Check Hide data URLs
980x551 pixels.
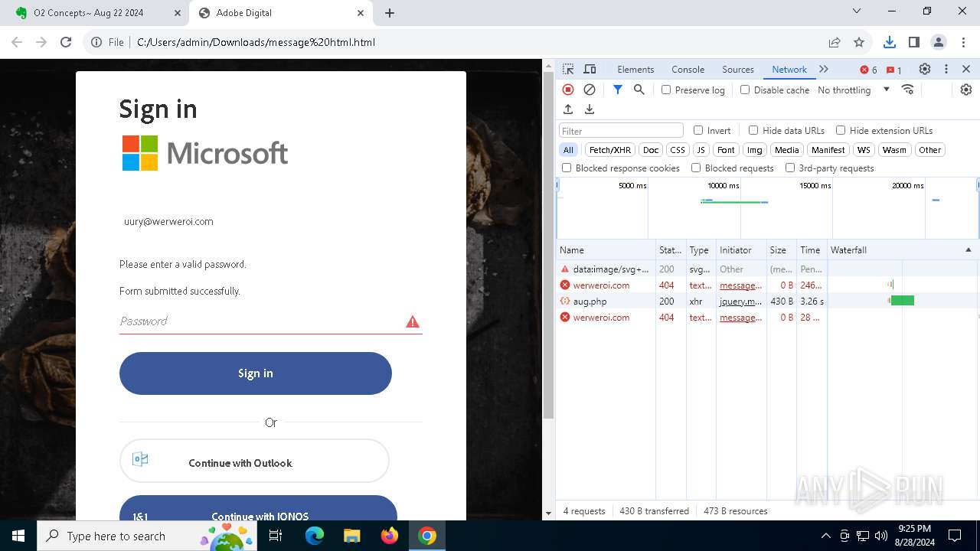pyautogui.click(x=753, y=130)
